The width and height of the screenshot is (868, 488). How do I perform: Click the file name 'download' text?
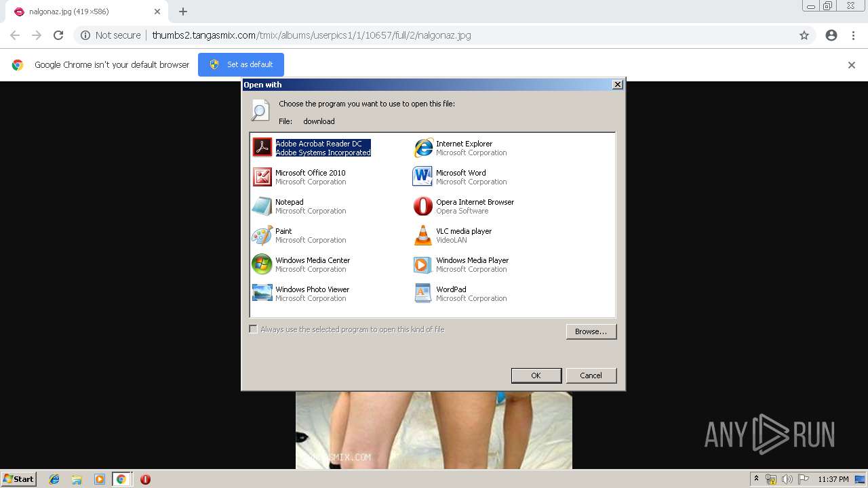pyautogui.click(x=319, y=121)
